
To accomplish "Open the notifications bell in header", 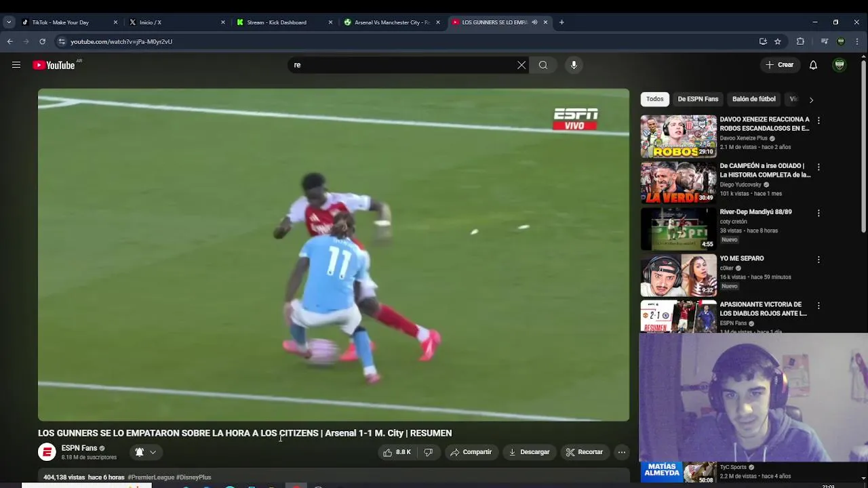I will click(x=813, y=65).
